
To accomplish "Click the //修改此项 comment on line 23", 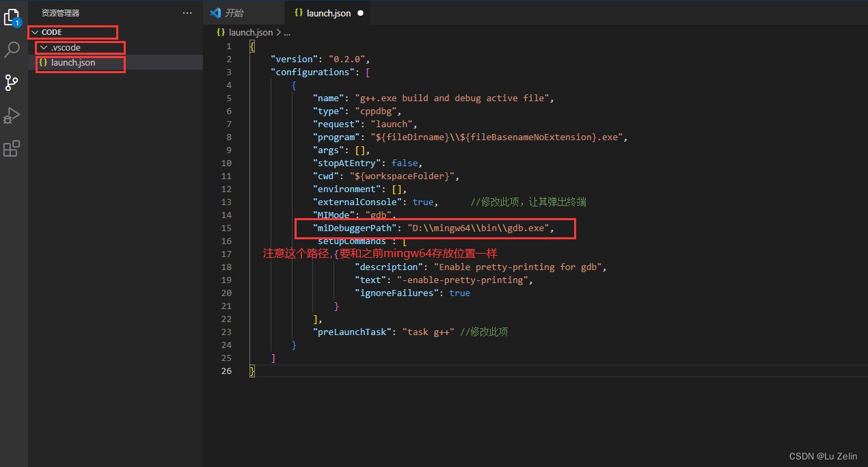I will point(484,332).
